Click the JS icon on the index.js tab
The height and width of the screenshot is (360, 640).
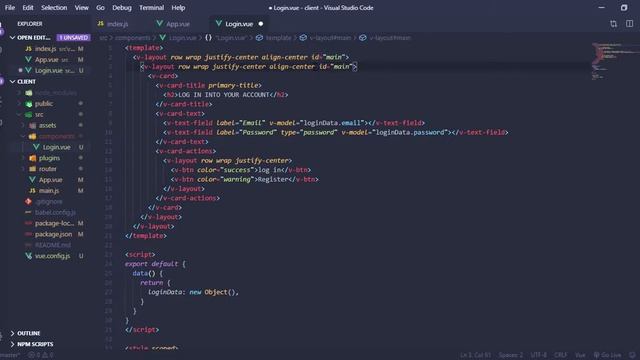(100, 24)
